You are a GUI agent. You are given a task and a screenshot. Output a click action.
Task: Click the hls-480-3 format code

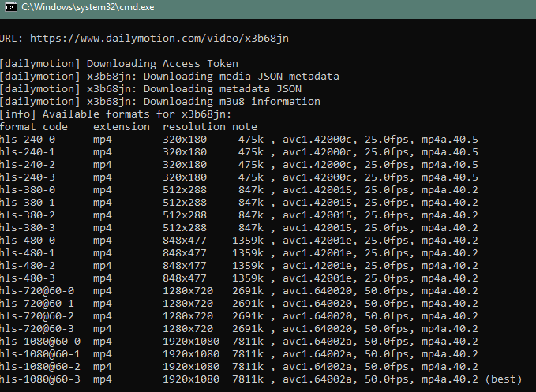point(28,278)
